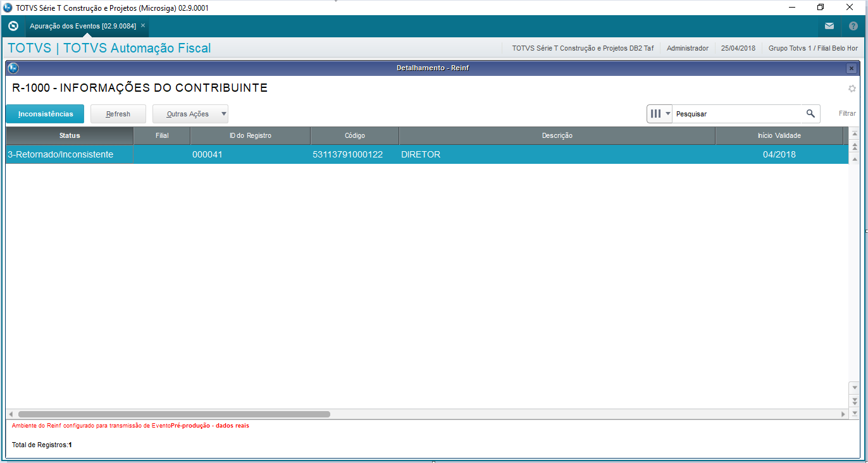Close the Detalhamento - Reinf dialog

852,68
